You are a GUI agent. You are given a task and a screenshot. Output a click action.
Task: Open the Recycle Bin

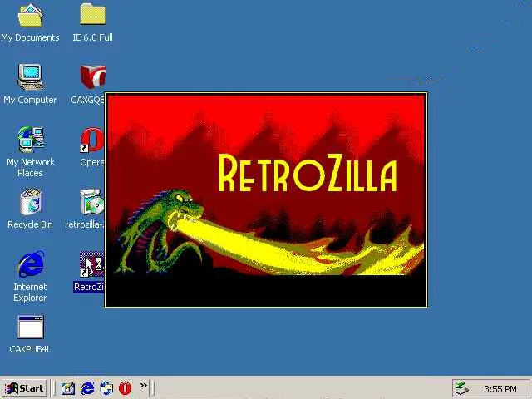31,202
